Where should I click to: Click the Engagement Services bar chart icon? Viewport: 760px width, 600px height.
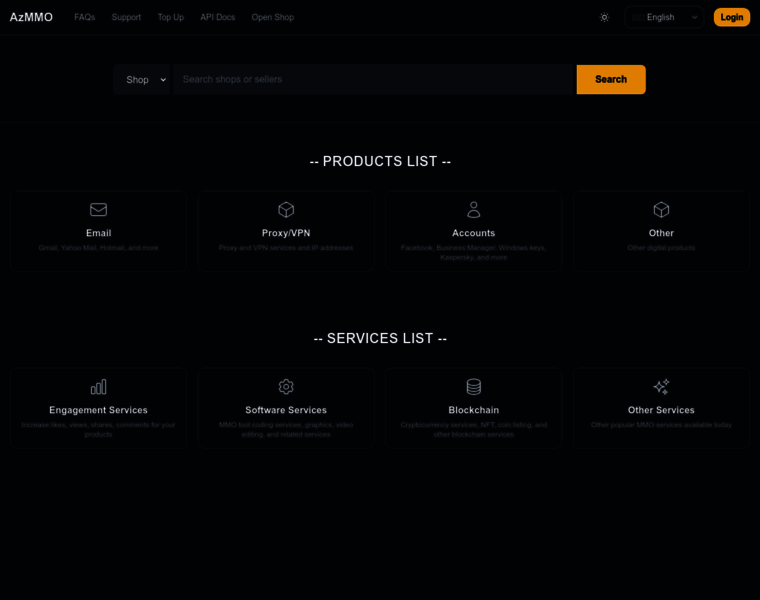click(x=98, y=387)
